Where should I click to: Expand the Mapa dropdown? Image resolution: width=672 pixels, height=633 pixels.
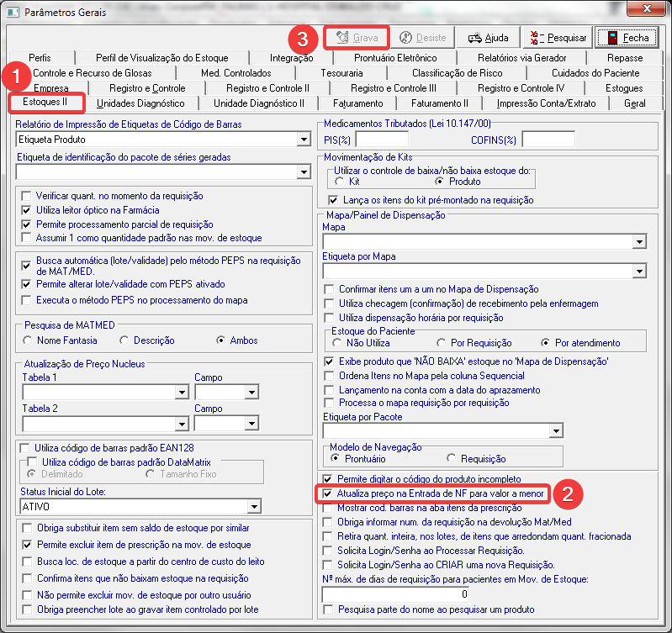click(639, 242)
